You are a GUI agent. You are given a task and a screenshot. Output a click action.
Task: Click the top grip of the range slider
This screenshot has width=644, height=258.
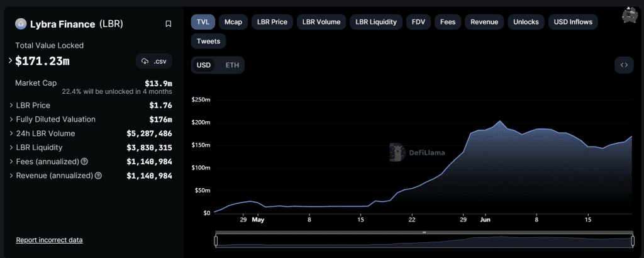tap(424, 233)
